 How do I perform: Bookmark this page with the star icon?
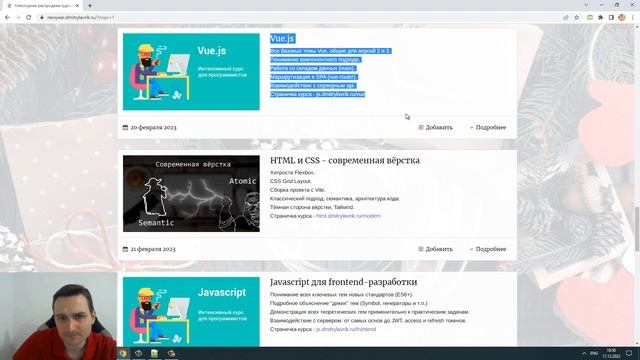click(x=577, y=18)
